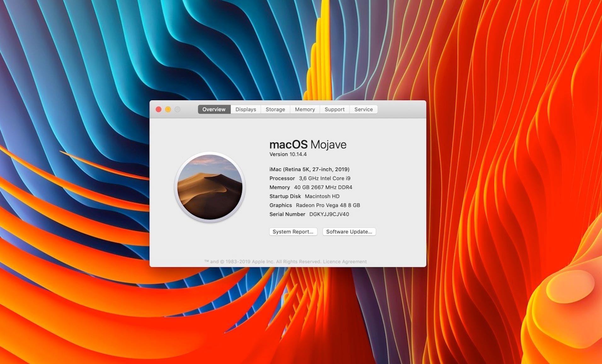Minimize the About This Mac window
This screenshot has width=602, height=364.
click(168, 109)
